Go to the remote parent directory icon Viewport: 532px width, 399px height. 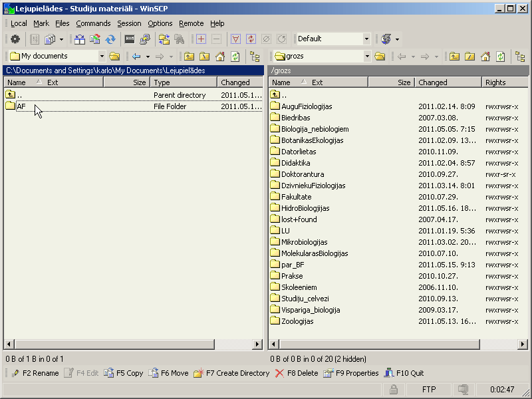[x=454, y=57]
